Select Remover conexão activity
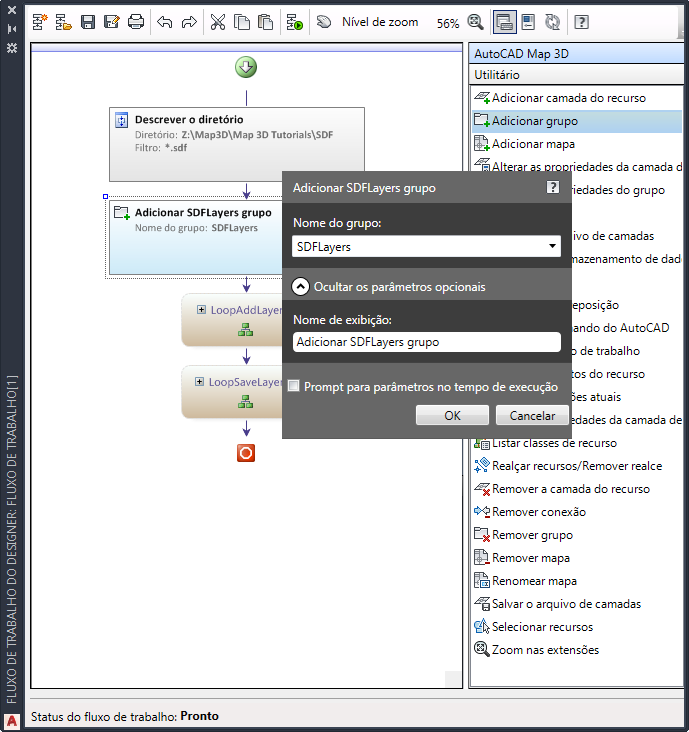The height and width of the screenshot is (732, 689). pyautogui.click(x=530, y=512)
